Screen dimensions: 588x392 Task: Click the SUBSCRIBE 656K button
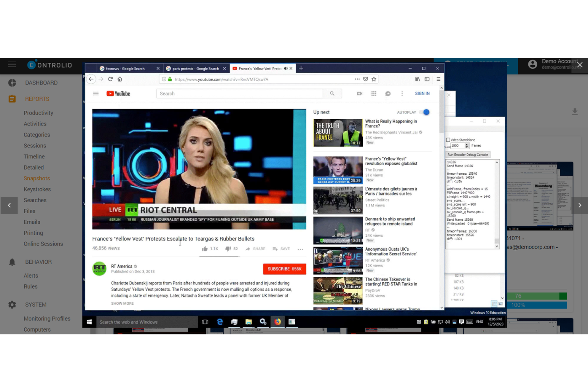284,269
